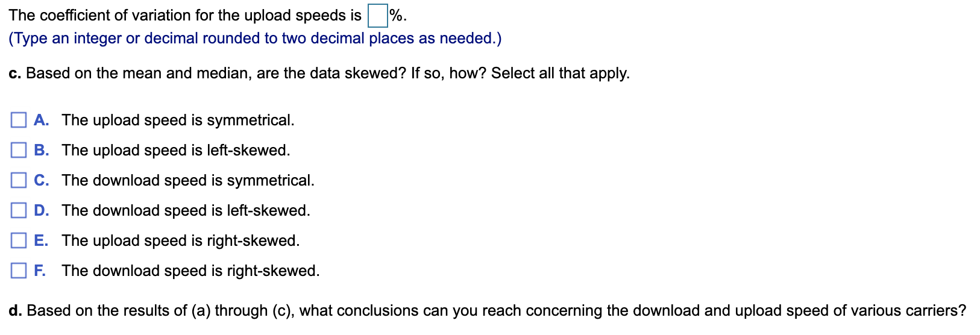Choose 'The upload speed is symmetrical' text
980x335 pixels.
pyautogui.click(x=178, y=120)
